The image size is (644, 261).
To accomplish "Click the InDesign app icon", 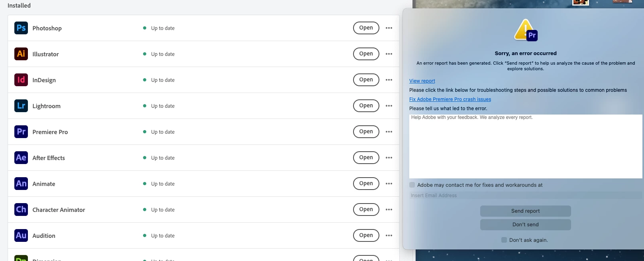I will tap(21, 80).
